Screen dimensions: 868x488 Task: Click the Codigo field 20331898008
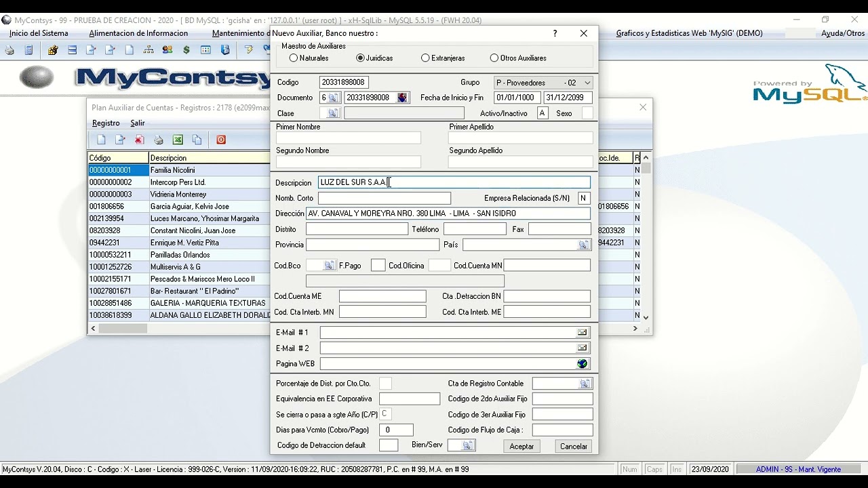pos(344,82)
